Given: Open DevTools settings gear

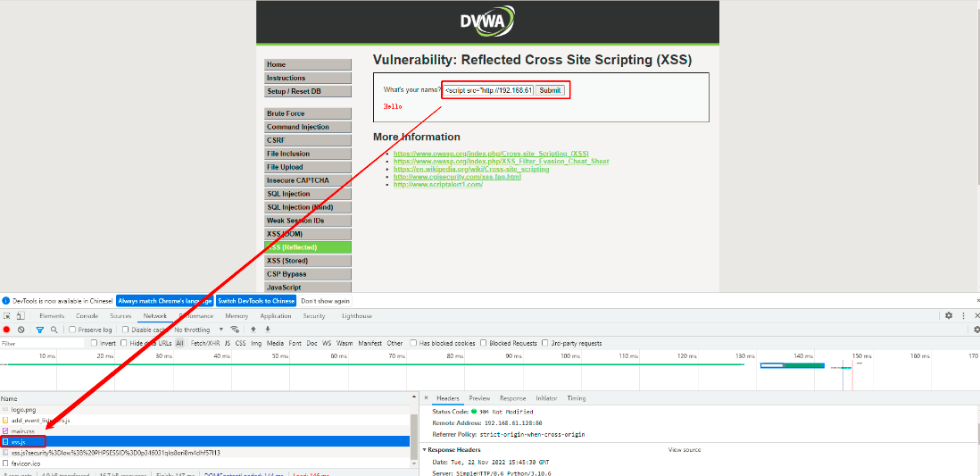Looking at the screenshot, I should (x=949, y=316).
